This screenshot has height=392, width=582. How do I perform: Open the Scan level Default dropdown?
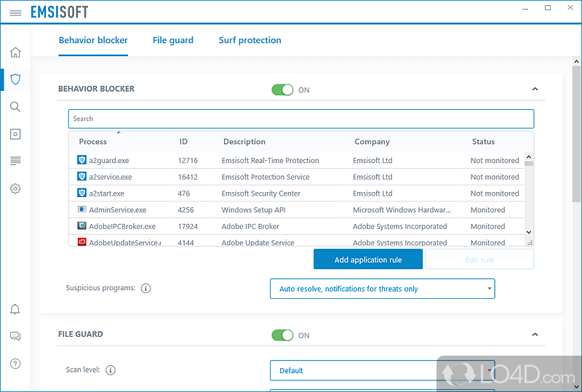[x=382, y=370]
